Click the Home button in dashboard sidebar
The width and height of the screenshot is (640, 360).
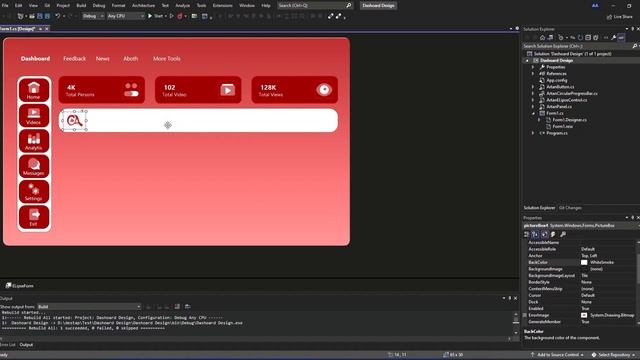tap(34, 90)
